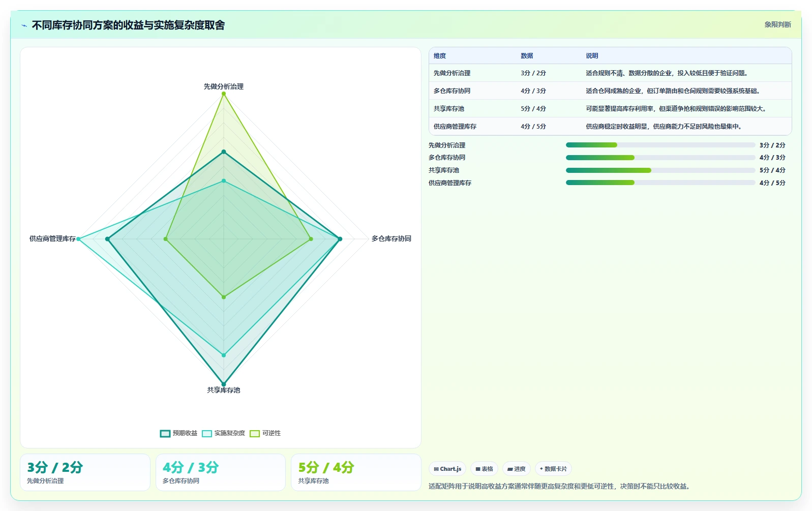Click the 先做分析治理 progress bar
The height and width of the screenshot is (511, 812).
(x=660, y=145)
